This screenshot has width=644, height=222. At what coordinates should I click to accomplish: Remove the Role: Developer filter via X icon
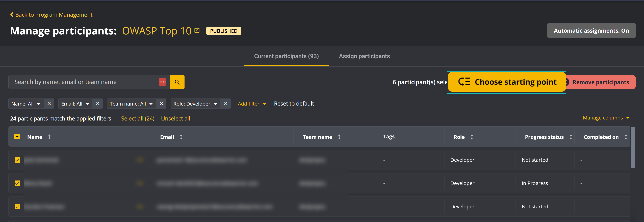pos(226,104)
